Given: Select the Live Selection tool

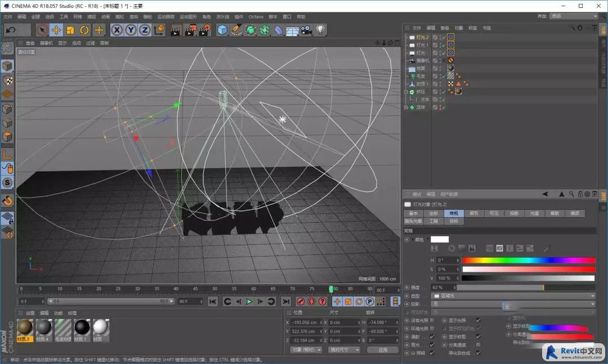Looking at the screenshot, I should click(x=42, y=30).
